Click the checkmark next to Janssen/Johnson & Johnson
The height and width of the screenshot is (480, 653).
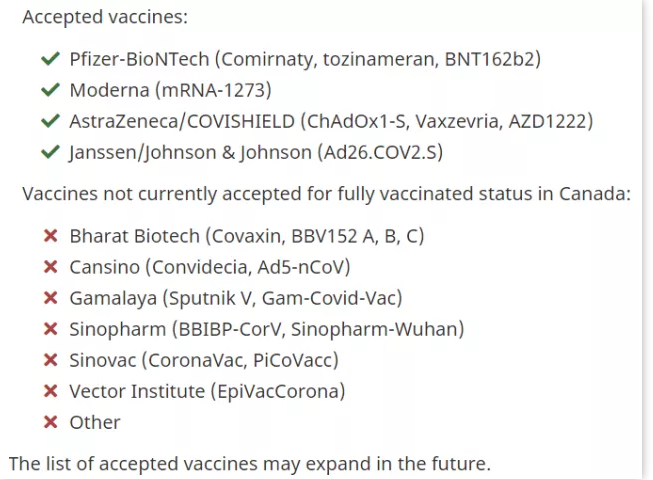pos(50,152)
